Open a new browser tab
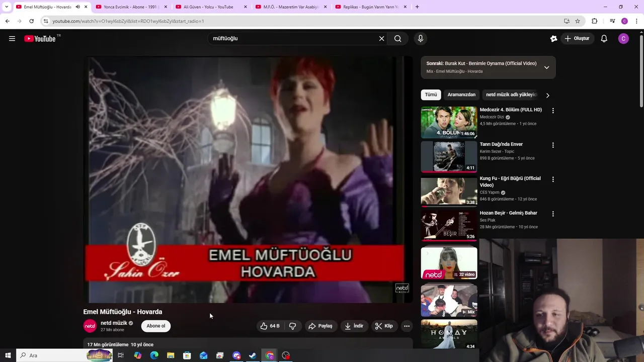Viewport: 644px width, 362px height. point(417,7)
